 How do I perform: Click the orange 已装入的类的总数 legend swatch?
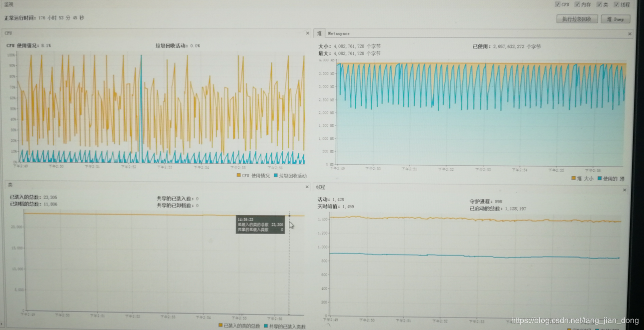coord(220,326)
